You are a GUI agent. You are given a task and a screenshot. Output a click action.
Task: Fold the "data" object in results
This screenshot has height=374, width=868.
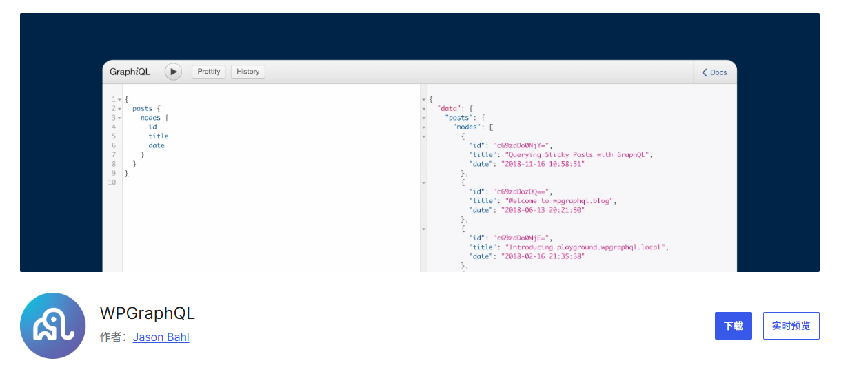pos(424,109)
